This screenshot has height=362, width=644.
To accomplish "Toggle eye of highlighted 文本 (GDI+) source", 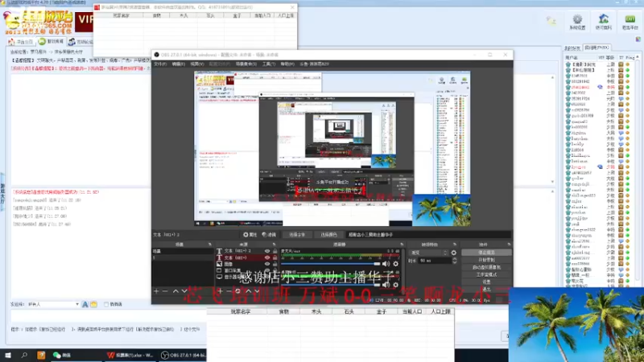I will tap(267, 257).
